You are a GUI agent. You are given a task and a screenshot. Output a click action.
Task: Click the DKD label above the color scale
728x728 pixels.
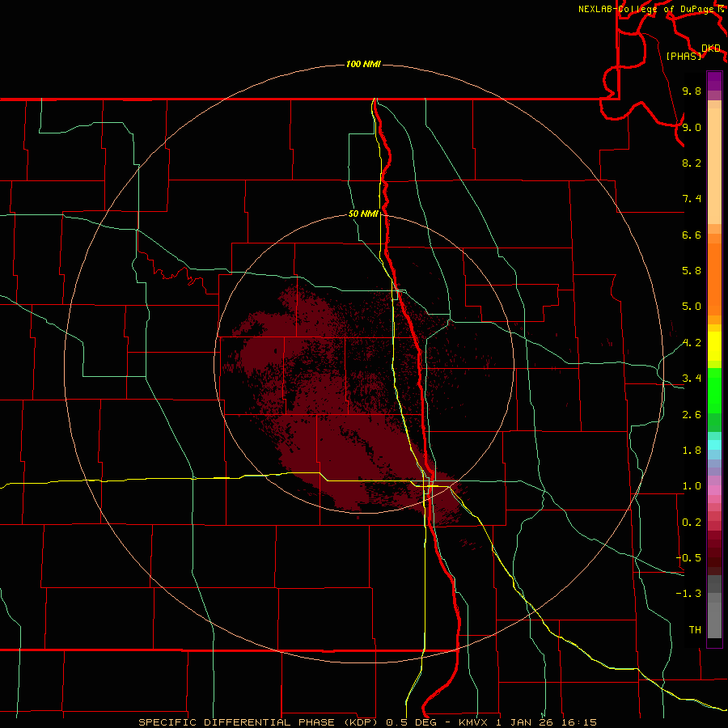[711, 49]
